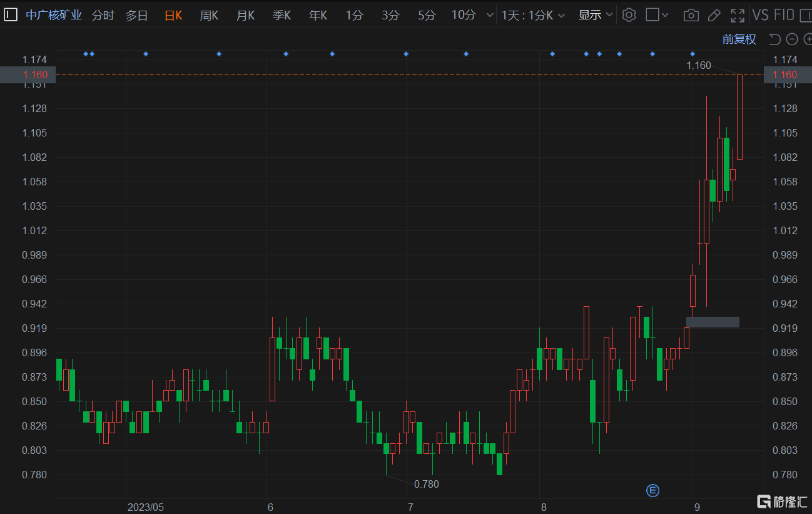Toggle 前复权 price adjustment mode
Image resolution: width=812 pixels, height=514 pixels.
pyautogui.click(x=739, y=39)
